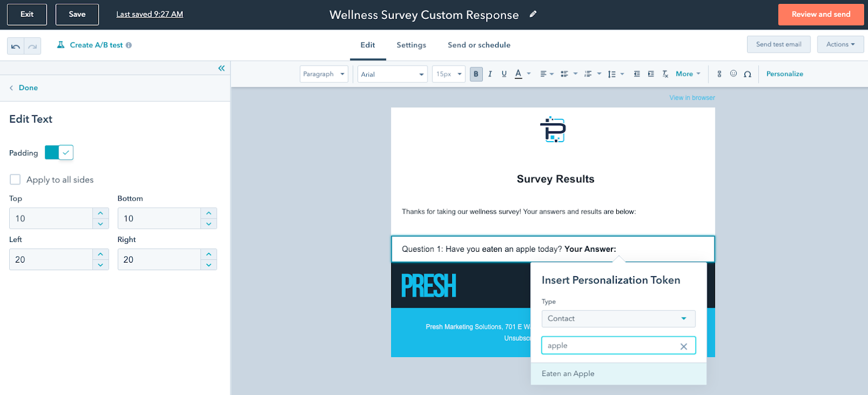Click the company logo image
The height and width of the screenshot is (395, 868).
[553, 130]
